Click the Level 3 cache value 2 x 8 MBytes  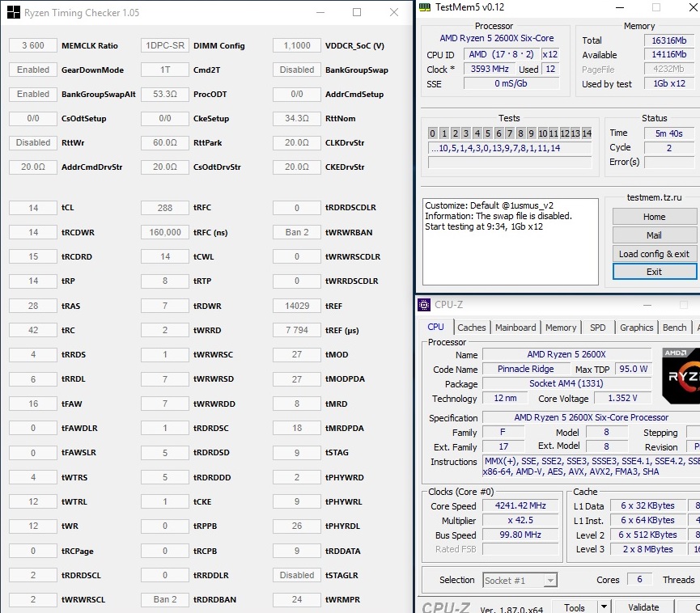click(647, 550)
